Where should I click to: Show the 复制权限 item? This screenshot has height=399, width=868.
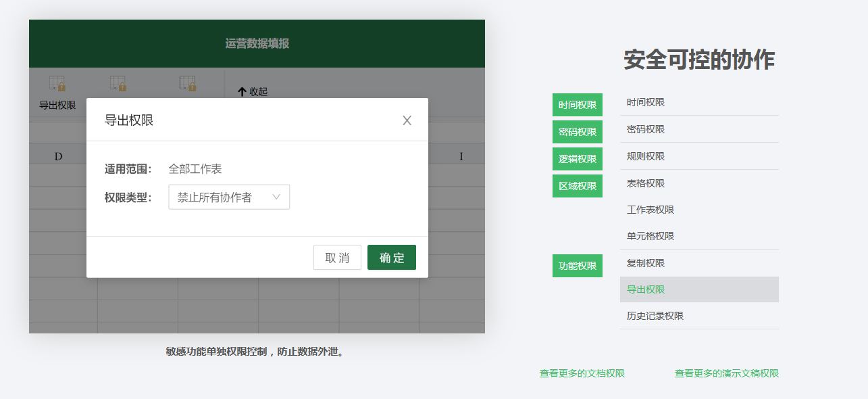coord(699,263)
